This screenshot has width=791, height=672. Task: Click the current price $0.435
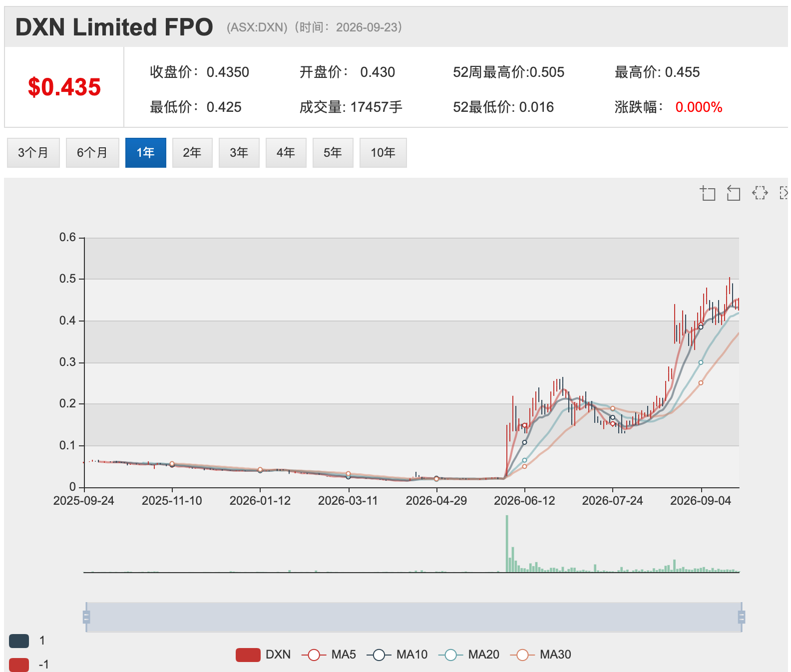point(64,87)
